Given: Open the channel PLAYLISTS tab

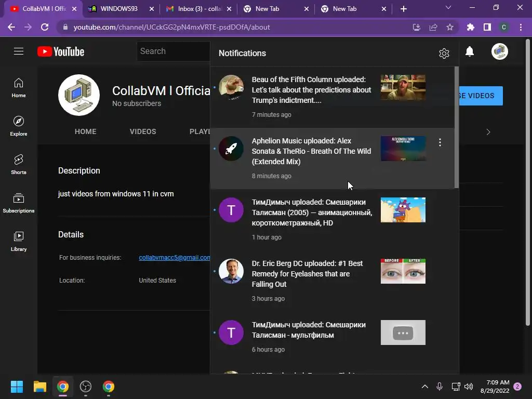Looking at the screenshot, I should pyautogui.click(x=200, y=131).
